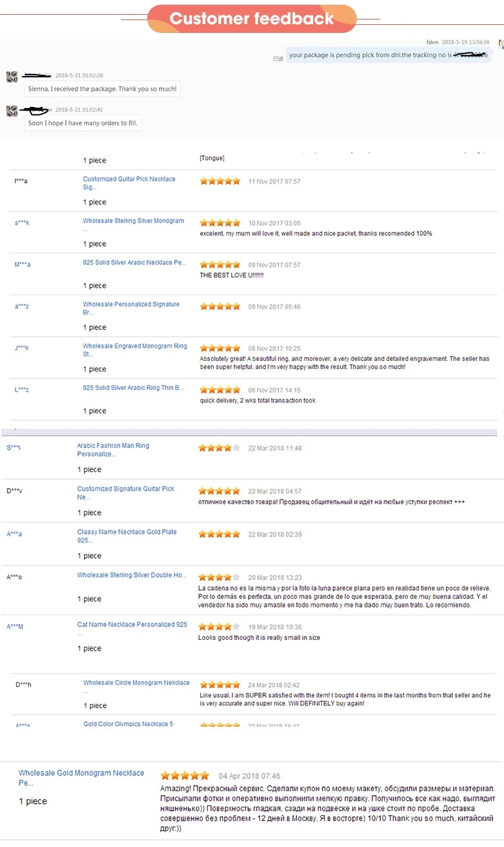
Task: Click the star rating dated 04 Apr 2018 07:46
Action: click(185, 776)
